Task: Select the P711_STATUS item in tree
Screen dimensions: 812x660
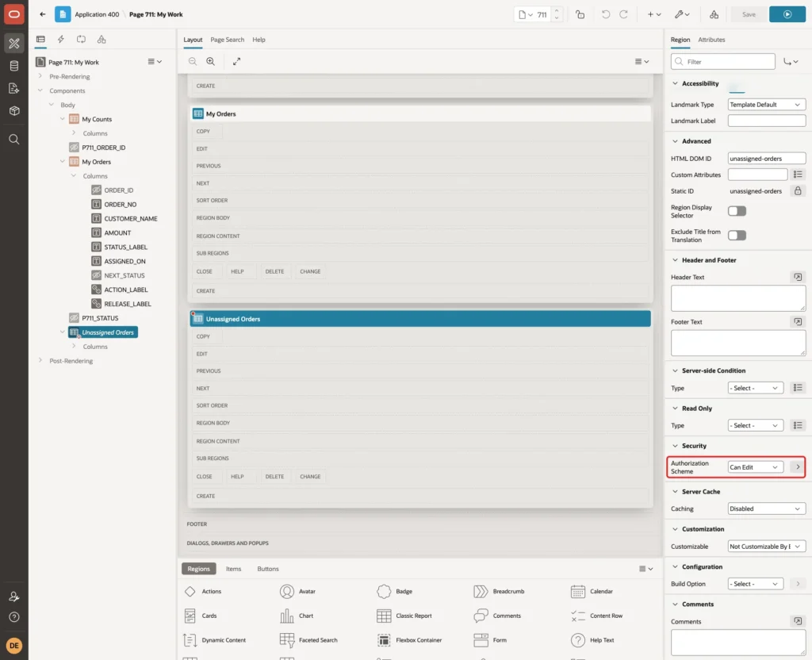Action: pyautogui.click(x=100, y=318)
